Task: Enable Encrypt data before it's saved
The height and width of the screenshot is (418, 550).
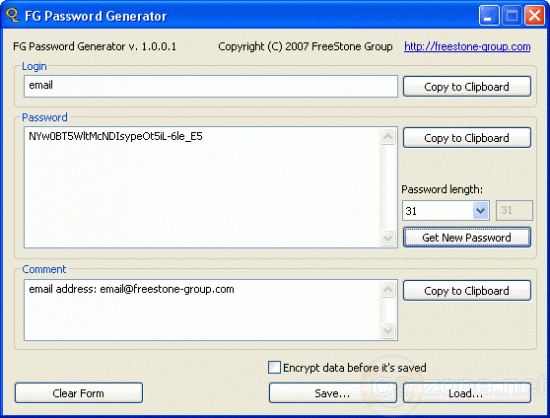Action: coord(274,368)
